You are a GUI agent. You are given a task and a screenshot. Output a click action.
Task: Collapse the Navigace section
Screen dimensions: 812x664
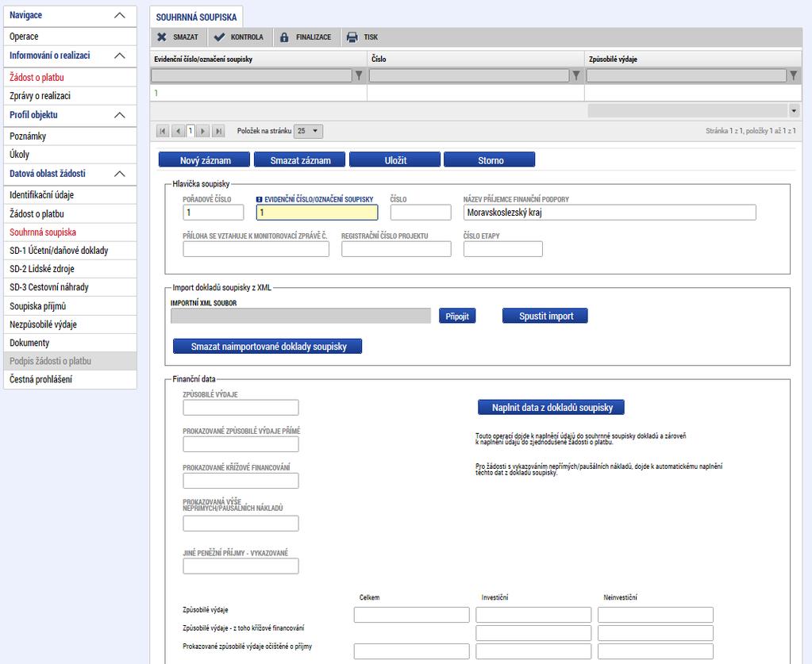point(120,16)
